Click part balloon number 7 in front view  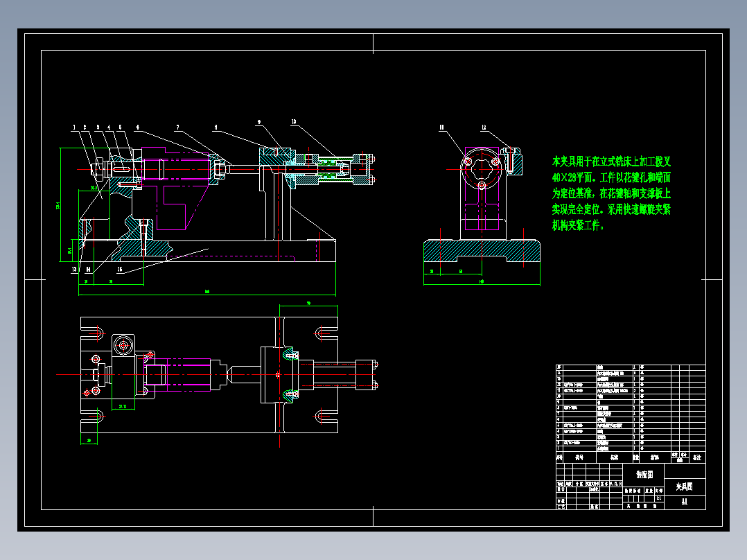click(x=177, y=128)
